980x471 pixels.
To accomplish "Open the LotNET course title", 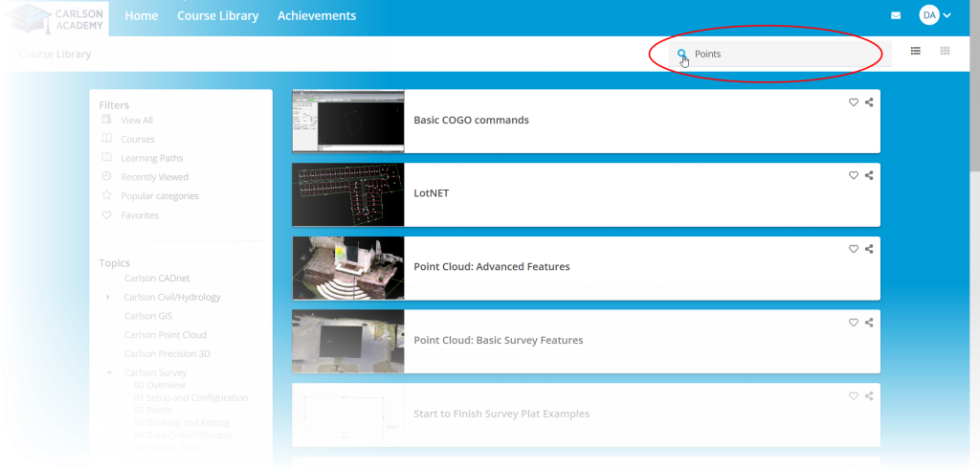I will 432,193.
